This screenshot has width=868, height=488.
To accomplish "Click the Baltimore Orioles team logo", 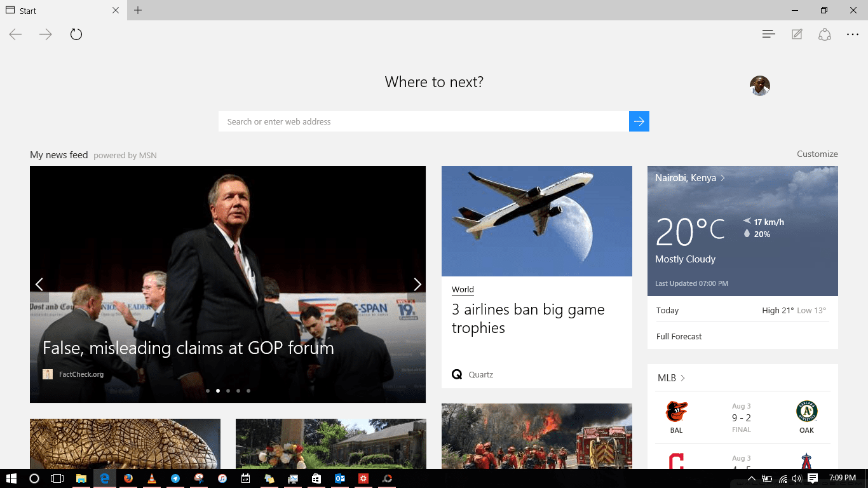I will (x=676, y=412).
